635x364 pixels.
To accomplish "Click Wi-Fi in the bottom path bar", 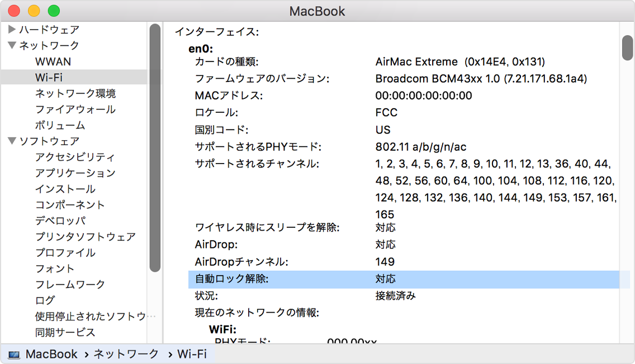I will click(x=192, y=355).
